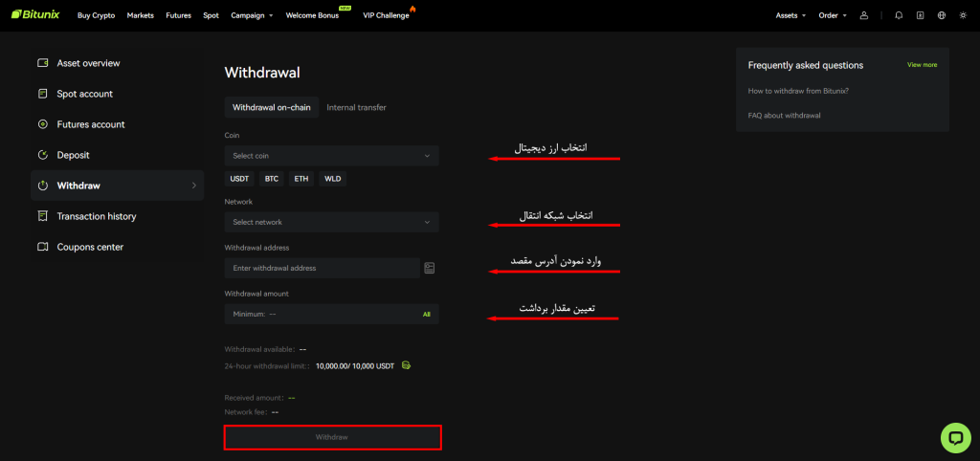Click the Transaction history sidebar icon
Viewport: 980px width, 461px height.
tap(43, 216)
